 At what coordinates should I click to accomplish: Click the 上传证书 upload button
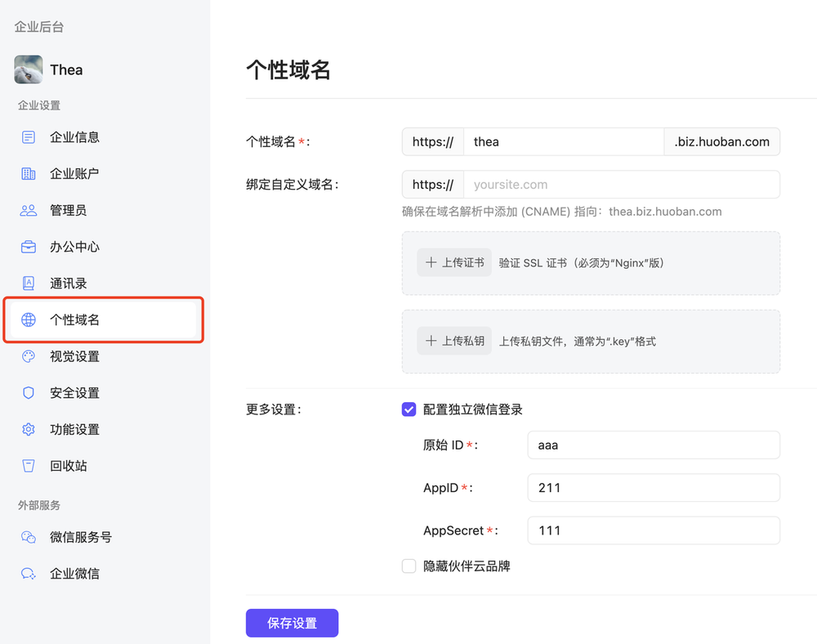coord(454,263)
